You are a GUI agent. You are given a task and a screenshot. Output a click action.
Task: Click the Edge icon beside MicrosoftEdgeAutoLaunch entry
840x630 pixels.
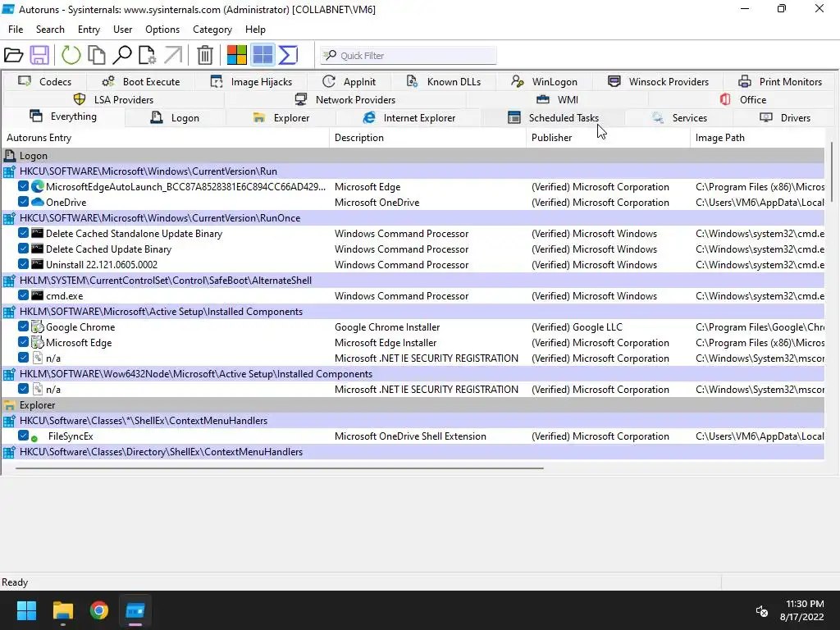[x=38, y=186]
